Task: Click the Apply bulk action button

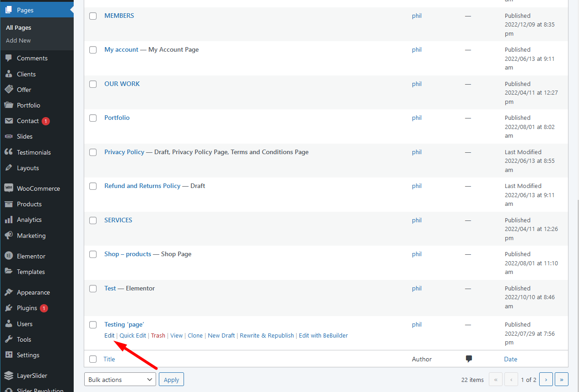Action: 171,380
